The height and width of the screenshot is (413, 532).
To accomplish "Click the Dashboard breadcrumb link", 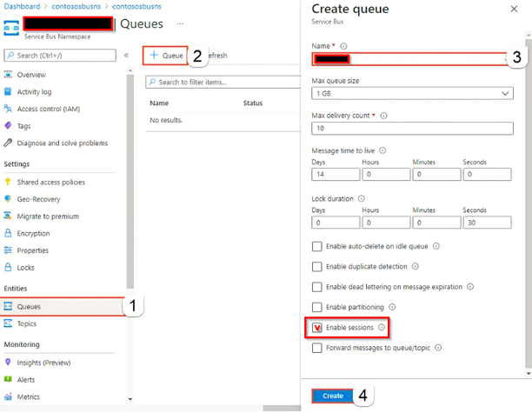I will (22, 6).
